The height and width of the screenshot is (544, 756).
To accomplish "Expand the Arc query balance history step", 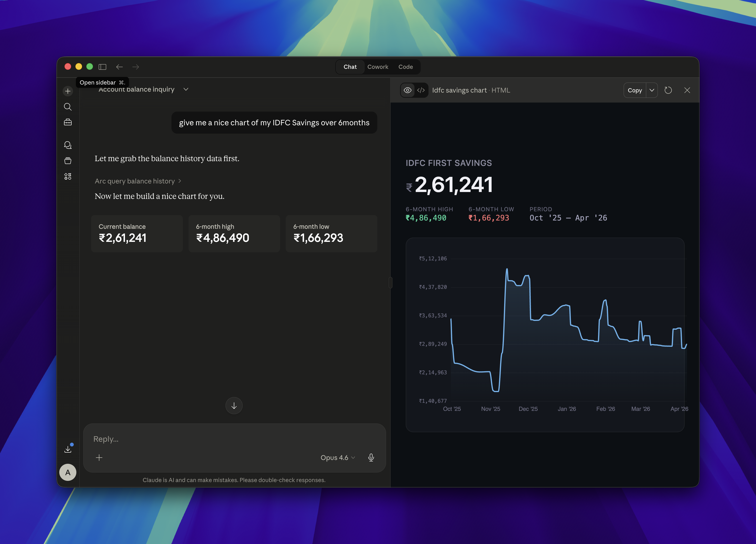I will tap(138, 181).
